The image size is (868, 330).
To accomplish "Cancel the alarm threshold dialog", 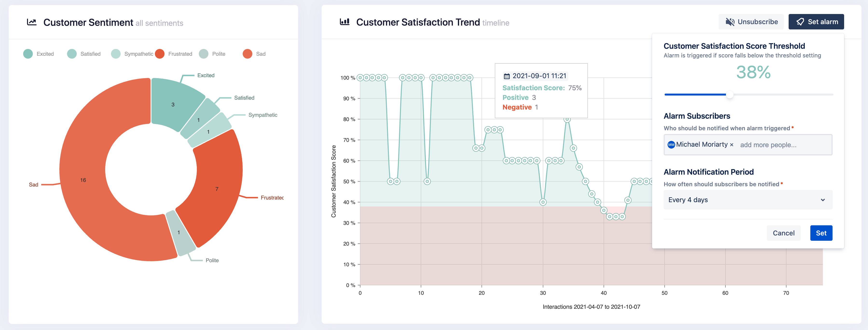I will tap(783, 233).
